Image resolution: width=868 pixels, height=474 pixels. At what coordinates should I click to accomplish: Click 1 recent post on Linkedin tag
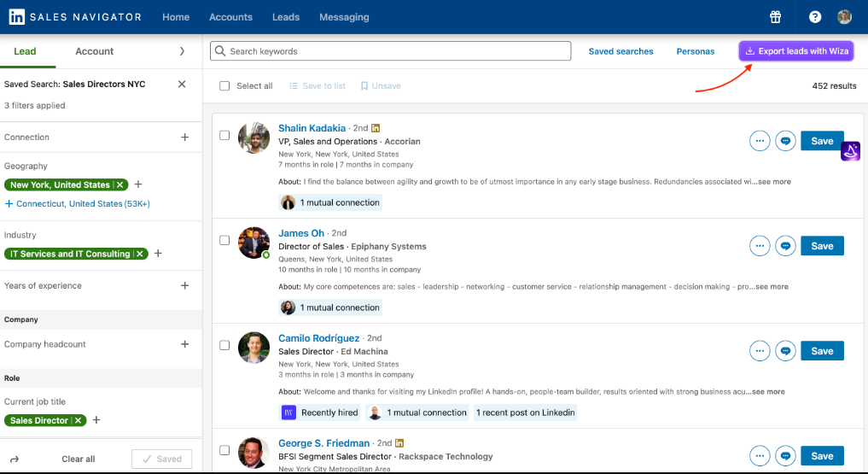pos(526,413)
